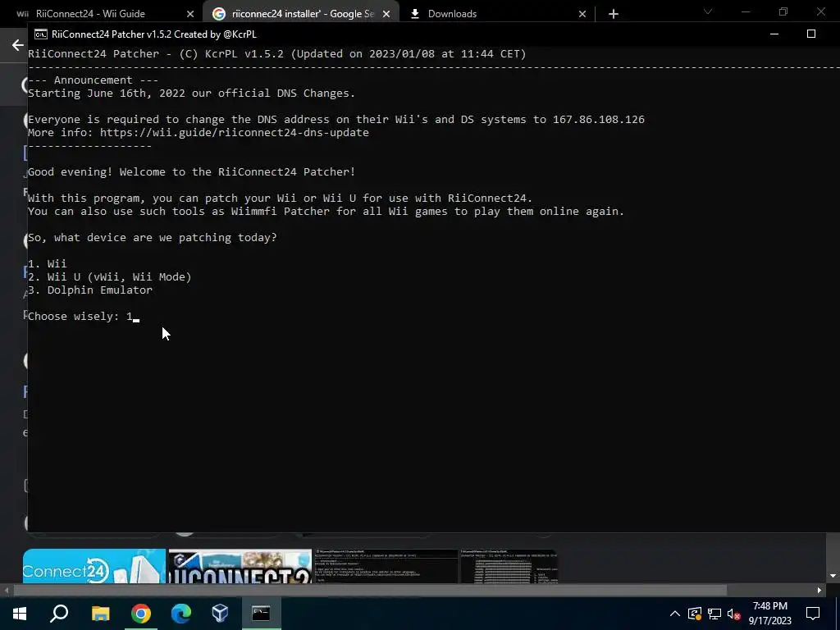Open the tab search dropdown chevron
The width and height of the screenshot is (840, 630).
pyautogui.click(x=708, y=11)
